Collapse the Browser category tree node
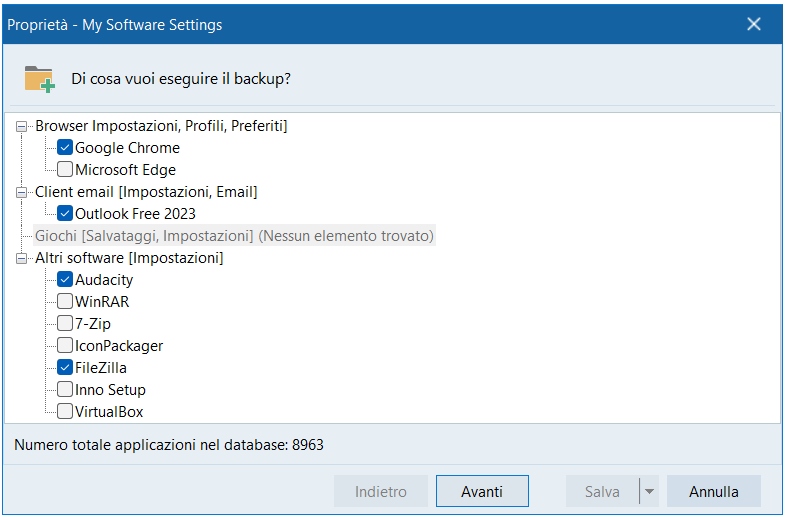This screenshot has height=517, width=785. [23, 126]
